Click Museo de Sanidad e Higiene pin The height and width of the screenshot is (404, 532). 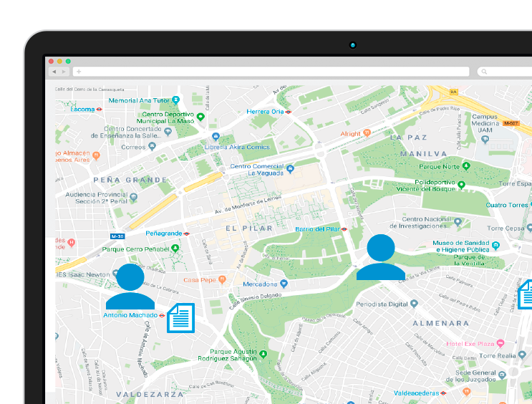pos(495,246)
